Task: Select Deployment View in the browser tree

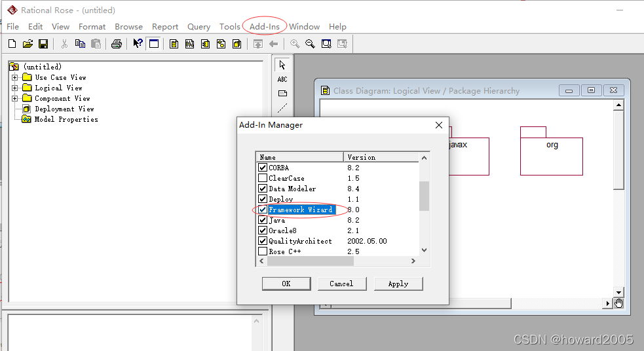Action: point(64,109)
